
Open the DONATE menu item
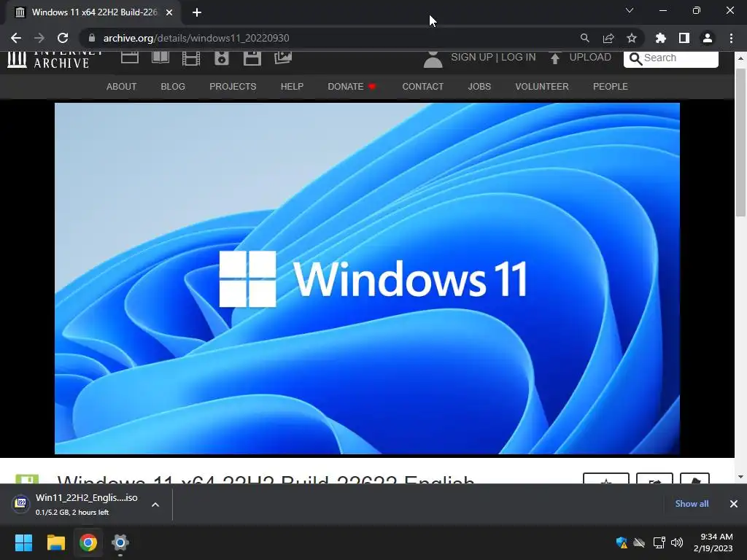(x=352, y=87)
